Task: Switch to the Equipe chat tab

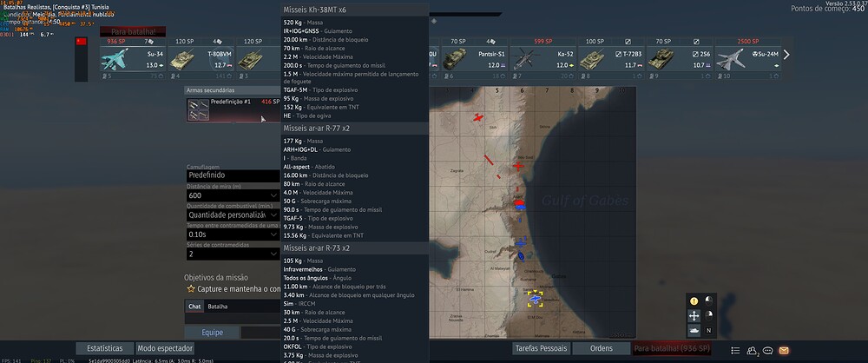Action: (x=212, y=332)
